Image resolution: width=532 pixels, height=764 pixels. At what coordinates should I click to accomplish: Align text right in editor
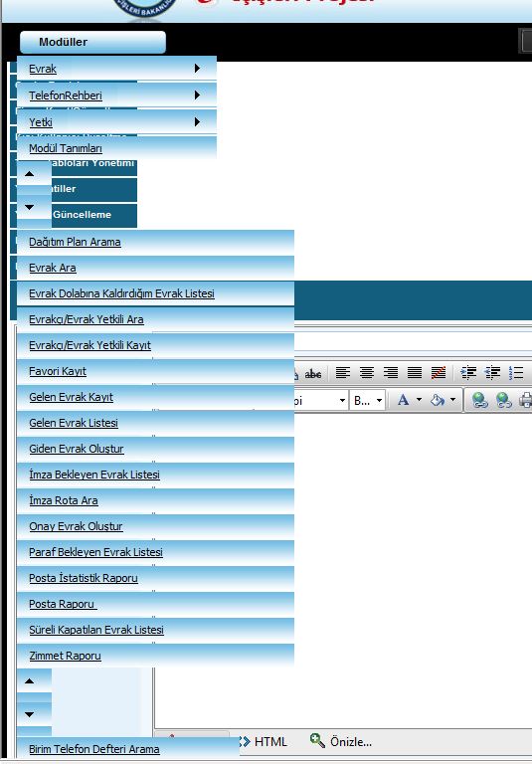click(x=391, y=373)
